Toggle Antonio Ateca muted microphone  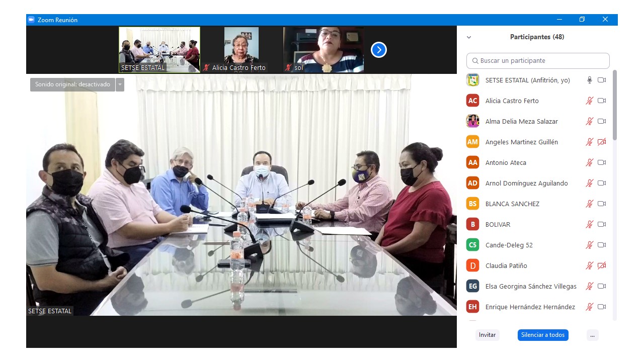590,162
